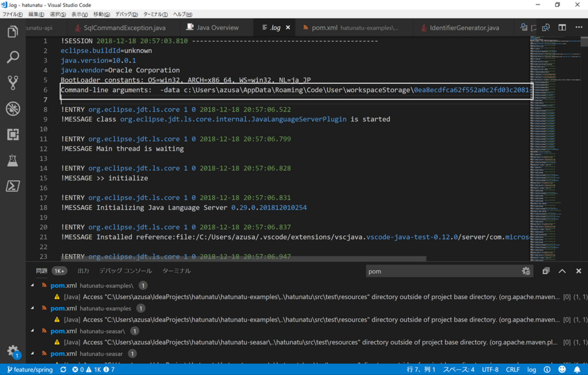
Task: Open the Explorer view in activity bar
Action: [x=13, y=32]
